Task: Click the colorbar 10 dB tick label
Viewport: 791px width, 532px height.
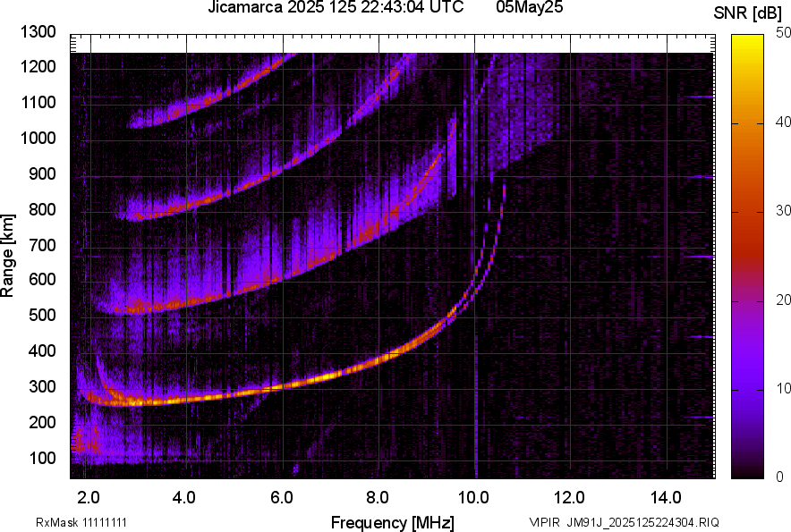Action: (x=783, y=388)
